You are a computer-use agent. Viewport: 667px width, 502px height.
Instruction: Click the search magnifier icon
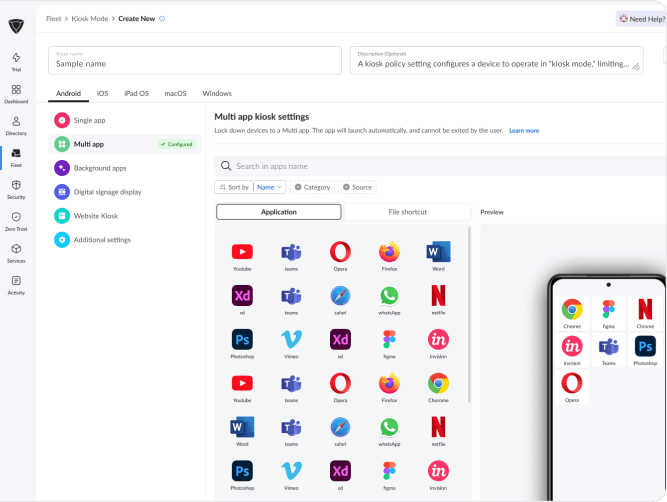pos(226,166)
